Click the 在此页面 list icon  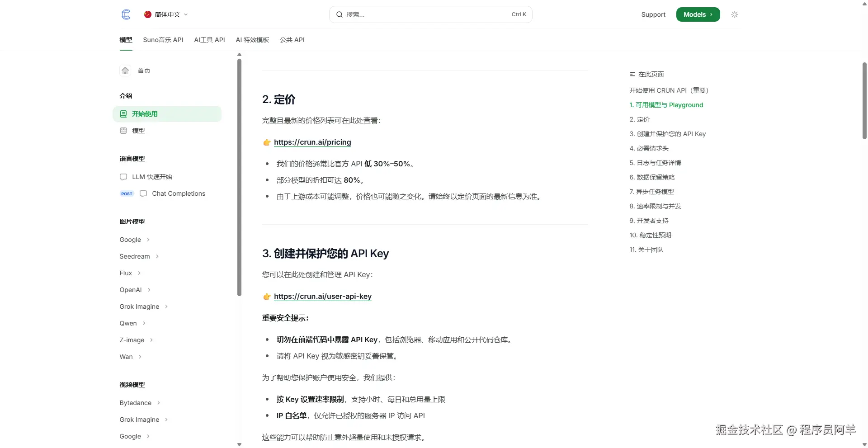632,74
